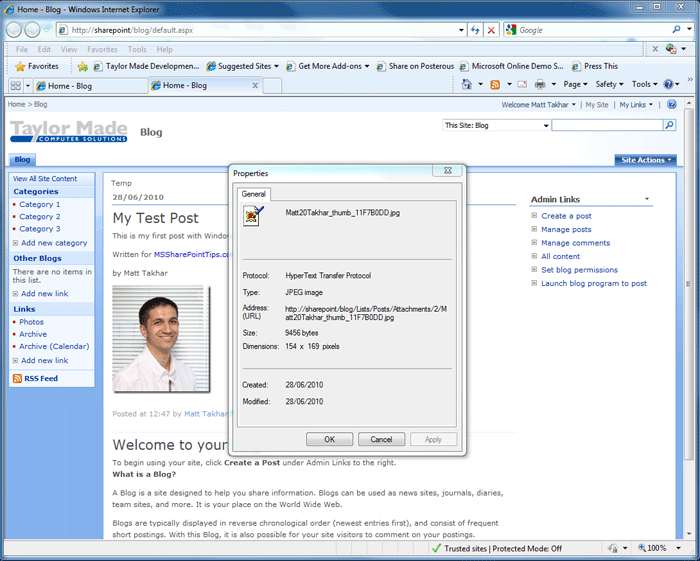Open the Create a post link

tap(566, 216)
